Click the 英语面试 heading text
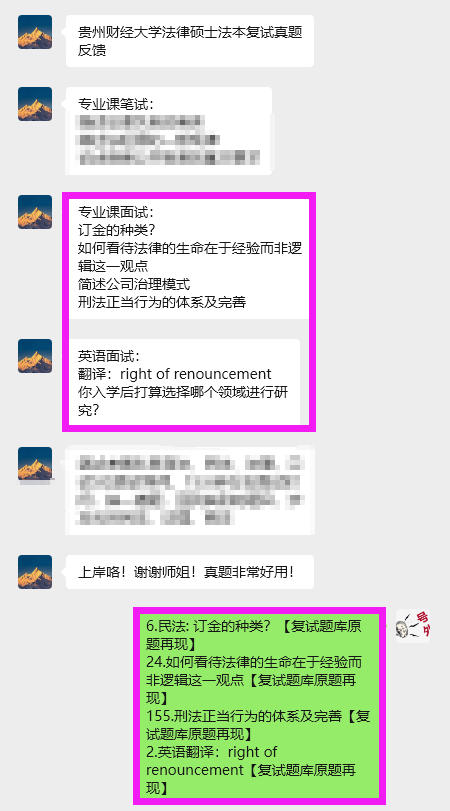Image resolution: width=450 pixels, height=811 pixels. (109, 356)
